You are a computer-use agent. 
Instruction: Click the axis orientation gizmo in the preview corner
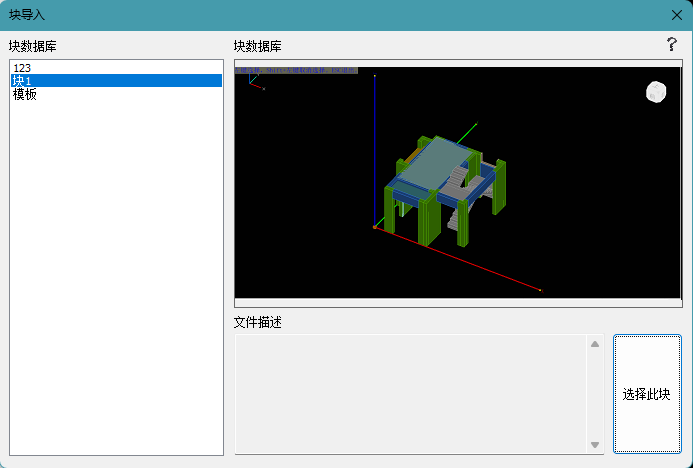(253, 81)
